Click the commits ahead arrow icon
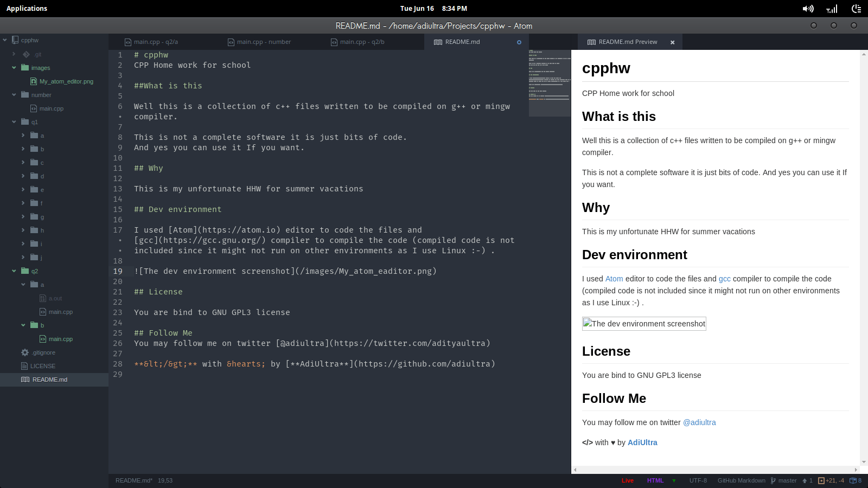The image size is (868, 488). 805,480
